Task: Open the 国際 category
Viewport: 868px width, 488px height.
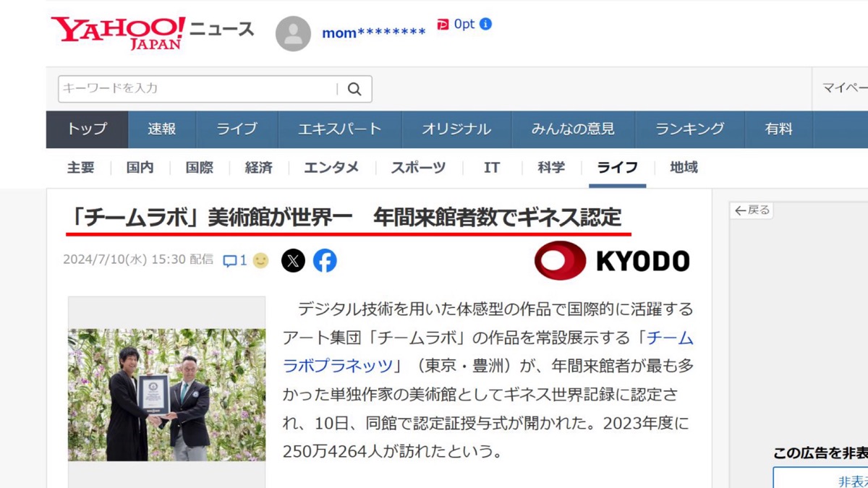Action: 200,168
